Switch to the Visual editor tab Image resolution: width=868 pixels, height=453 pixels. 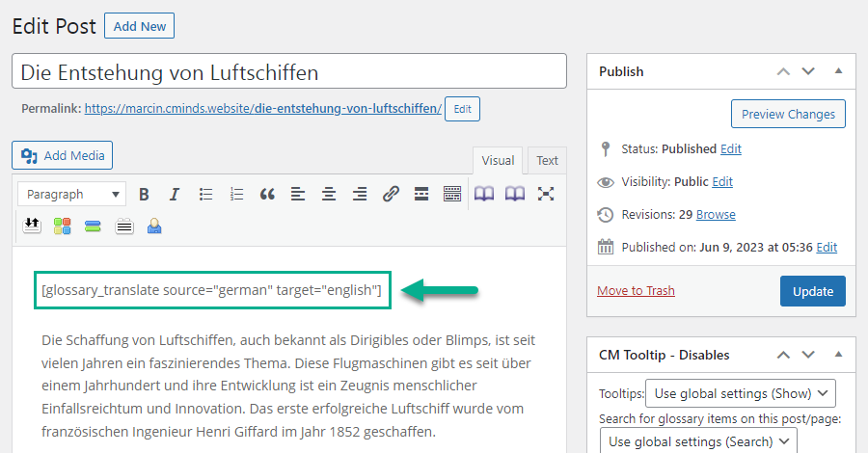(498, 160)
